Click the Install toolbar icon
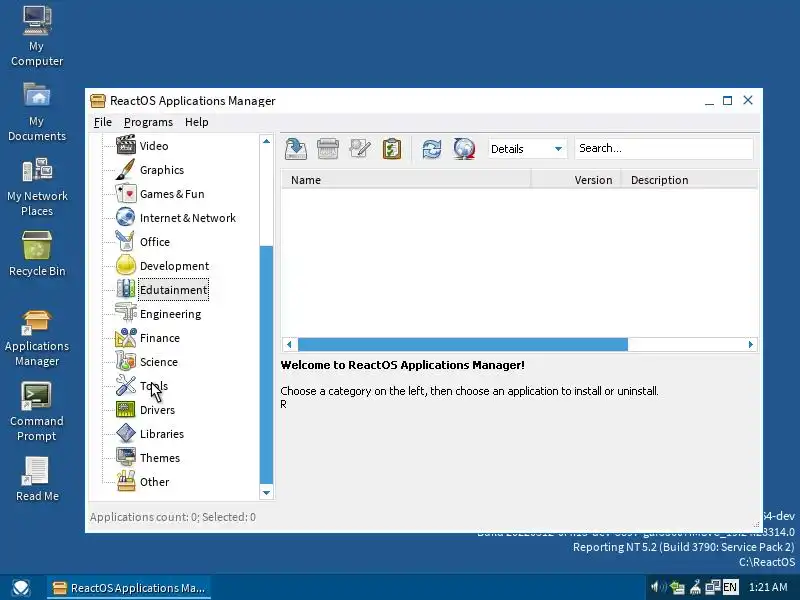This screenshot has width=800, height=600. tap(296, 149)
